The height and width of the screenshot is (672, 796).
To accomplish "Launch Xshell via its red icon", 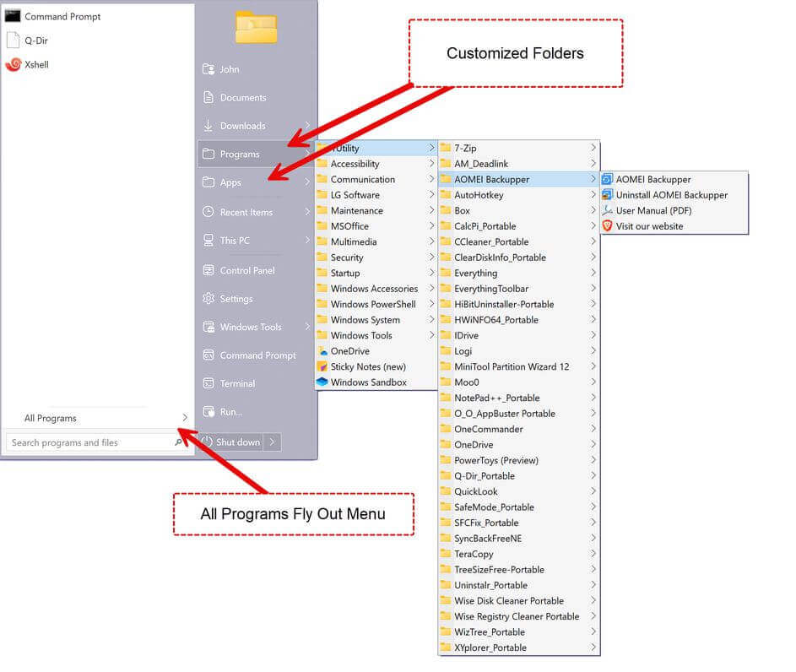I will point(14,64).
